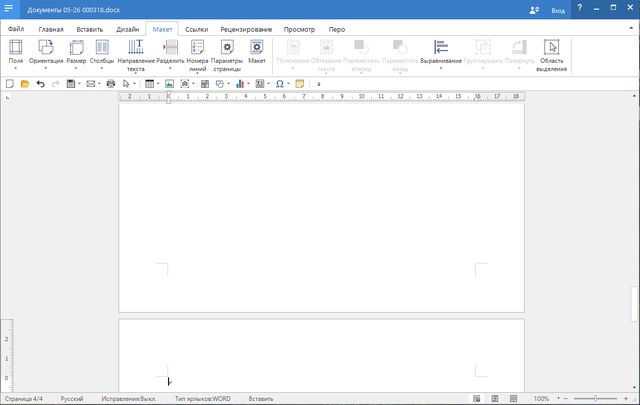Toggle Вставить insert mode in status bar
640x405 pixels.
coord(261,398)
